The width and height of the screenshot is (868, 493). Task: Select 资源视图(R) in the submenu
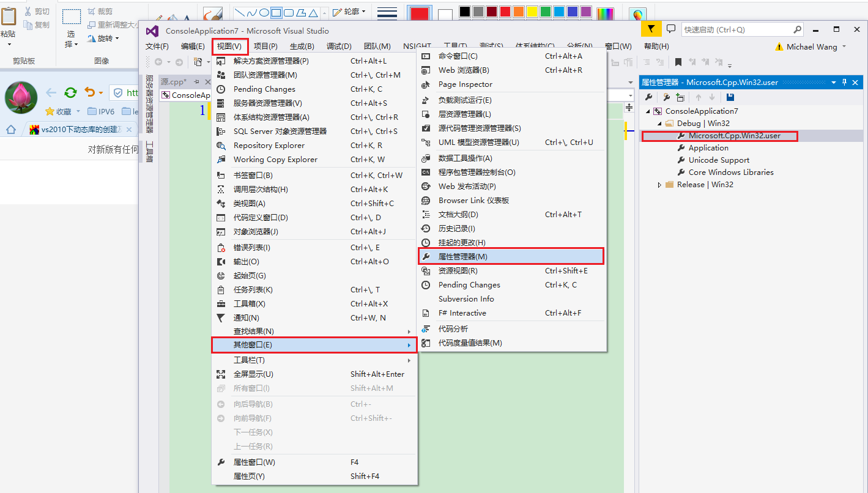click(x=511, y=270)
